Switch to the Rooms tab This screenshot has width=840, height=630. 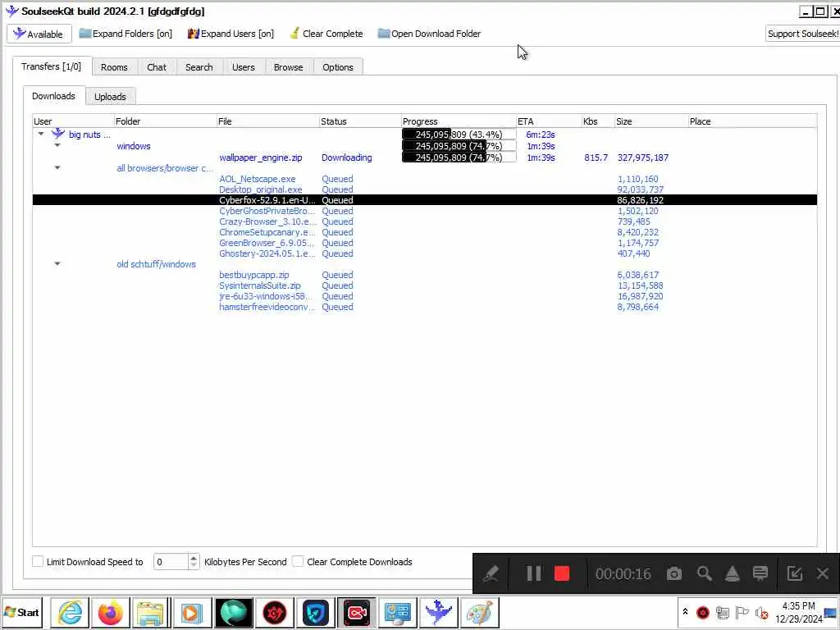(114, 67)
